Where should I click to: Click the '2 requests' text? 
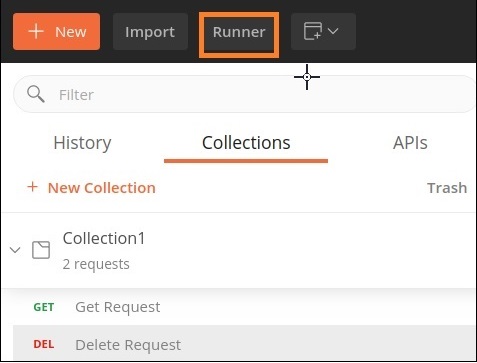(x=96, y=264)
